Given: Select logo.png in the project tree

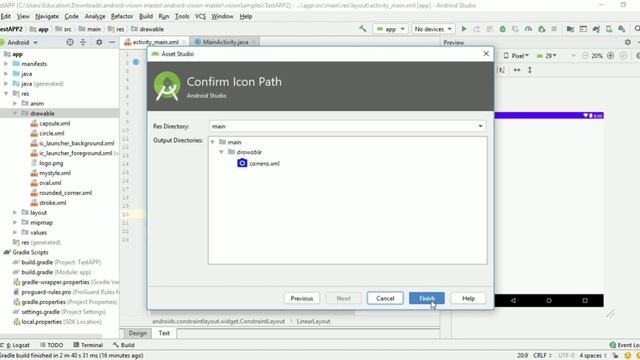Looking at the screenshot, I should pyautogui.click(x=51, y=163).
